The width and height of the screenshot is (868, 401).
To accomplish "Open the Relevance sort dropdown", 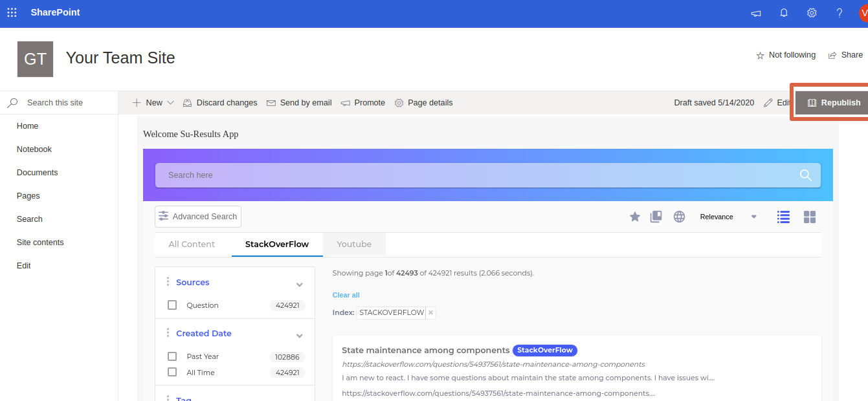I will (728, 217).
